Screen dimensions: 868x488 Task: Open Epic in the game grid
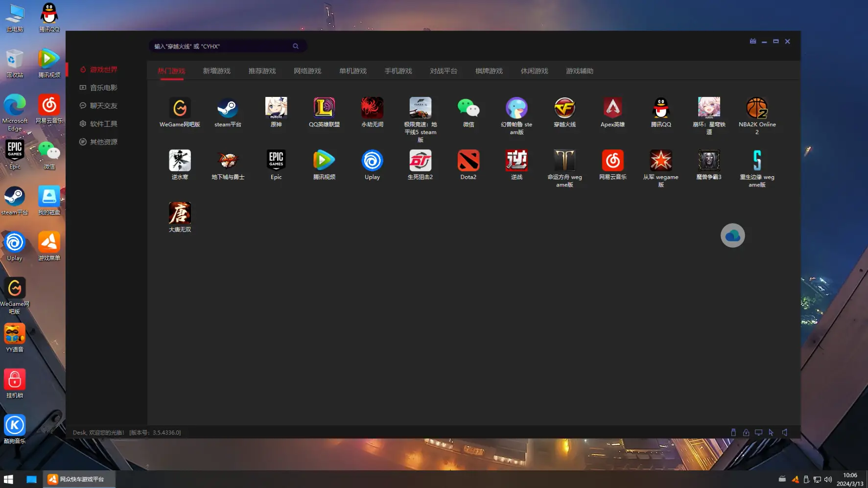276,165
